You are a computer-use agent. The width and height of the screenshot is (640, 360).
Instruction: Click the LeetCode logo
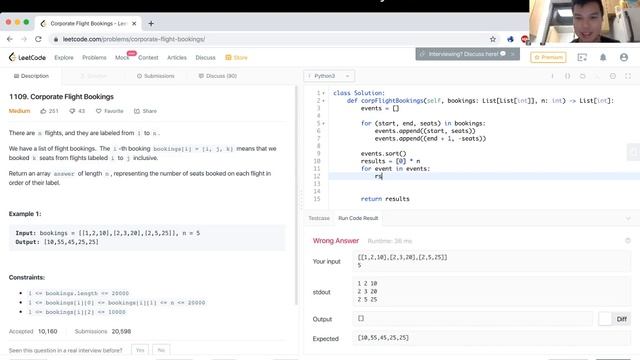point(27,58)
